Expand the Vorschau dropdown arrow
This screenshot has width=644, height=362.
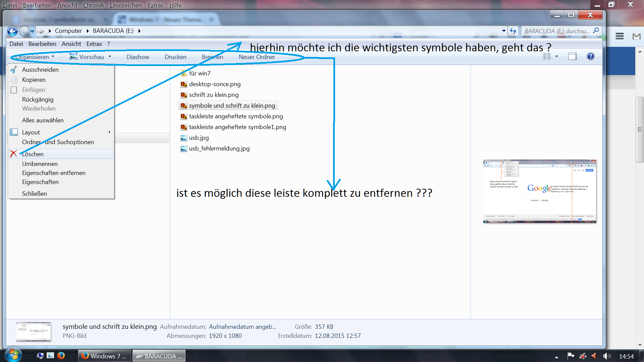point(110,57)
